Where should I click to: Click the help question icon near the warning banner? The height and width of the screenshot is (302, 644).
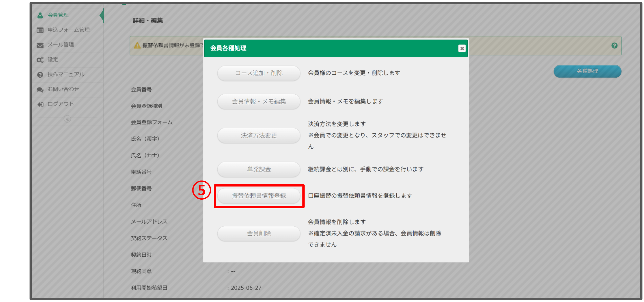(614, 46)
